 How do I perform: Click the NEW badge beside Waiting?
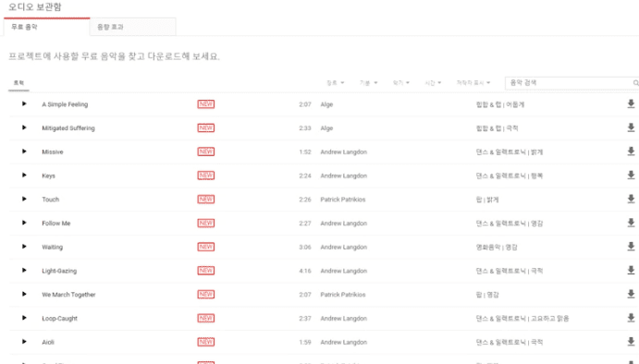206,247
